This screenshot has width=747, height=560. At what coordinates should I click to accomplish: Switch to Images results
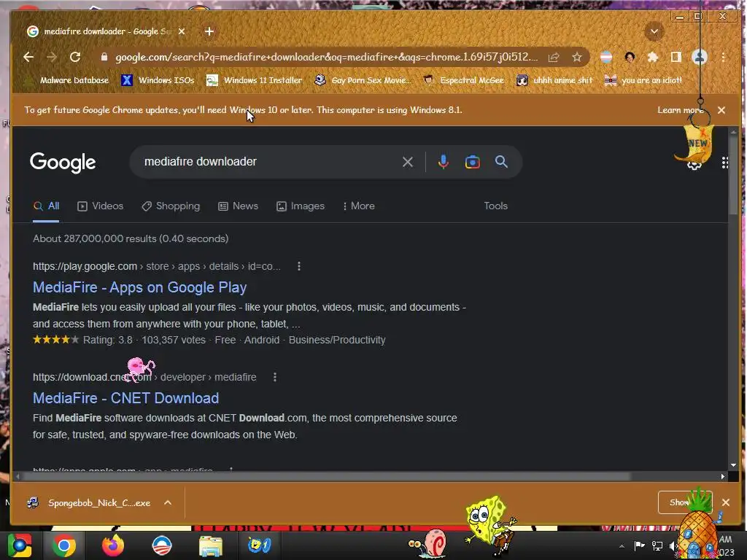coord(301,206)
